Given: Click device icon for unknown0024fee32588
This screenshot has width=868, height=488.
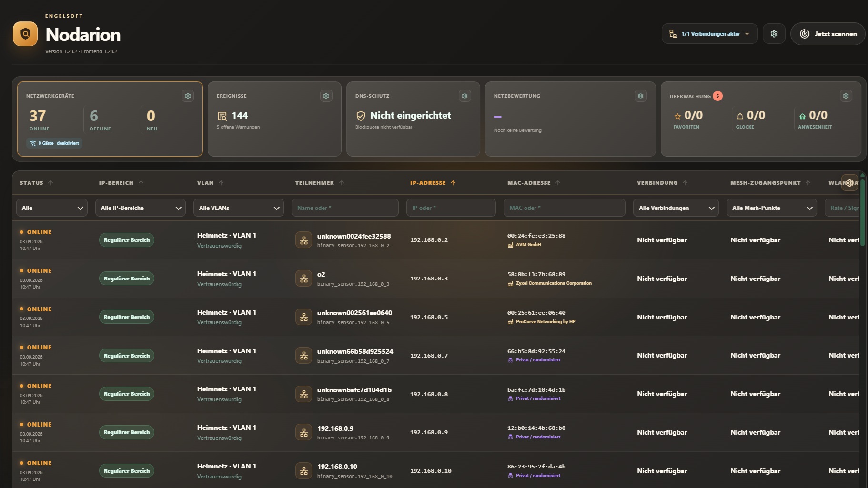Looking at the screenshot, I should [303, 240].
